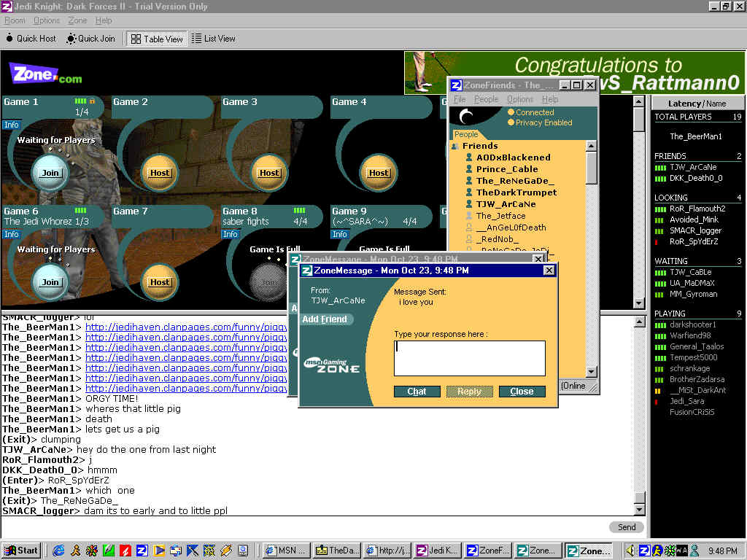Image resolution: width=747 pixels, height=560 pixels.
Task: Show Info for Game 1
Action: pos(12,125)
